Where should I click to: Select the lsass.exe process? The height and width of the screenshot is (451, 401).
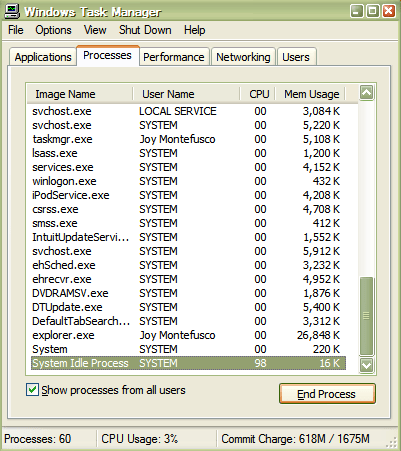coord(188,153)
